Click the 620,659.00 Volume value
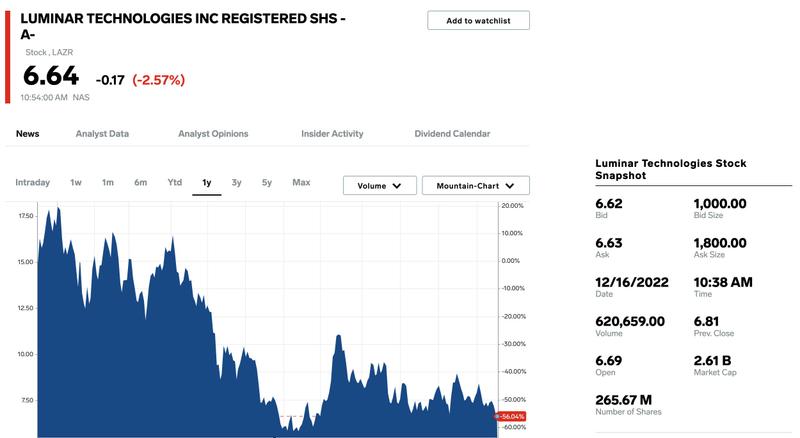 (x=630, y=322)
